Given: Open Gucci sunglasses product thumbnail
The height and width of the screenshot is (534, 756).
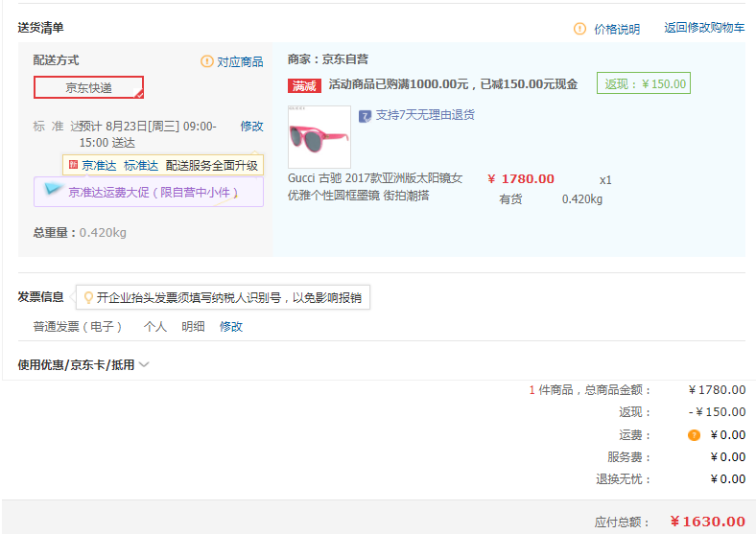Looking at the screenshot, I should tap(319, 137).
